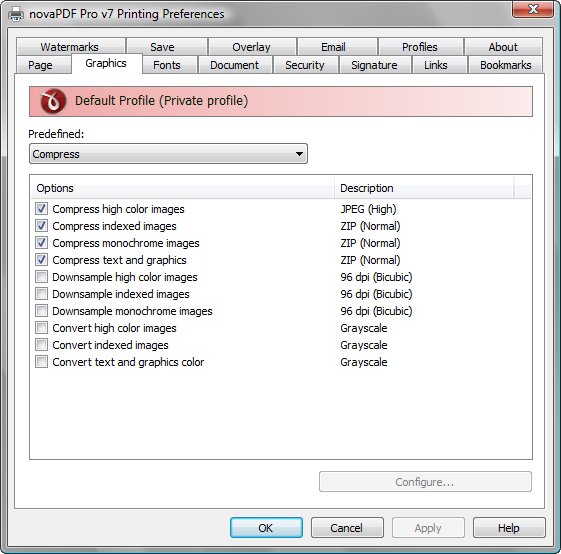Select Grayscale for Convert indexed images
The height and width of the screenshot is (554, 561).
[364, 345]
